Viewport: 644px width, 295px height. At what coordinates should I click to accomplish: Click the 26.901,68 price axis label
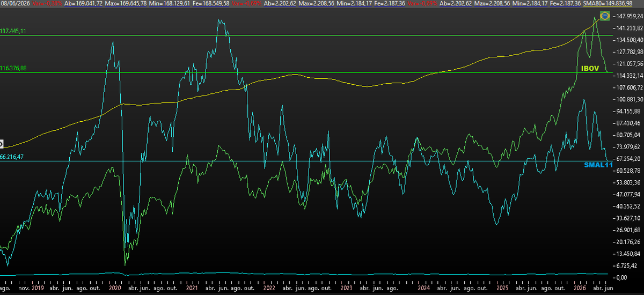tap(628, 230)
